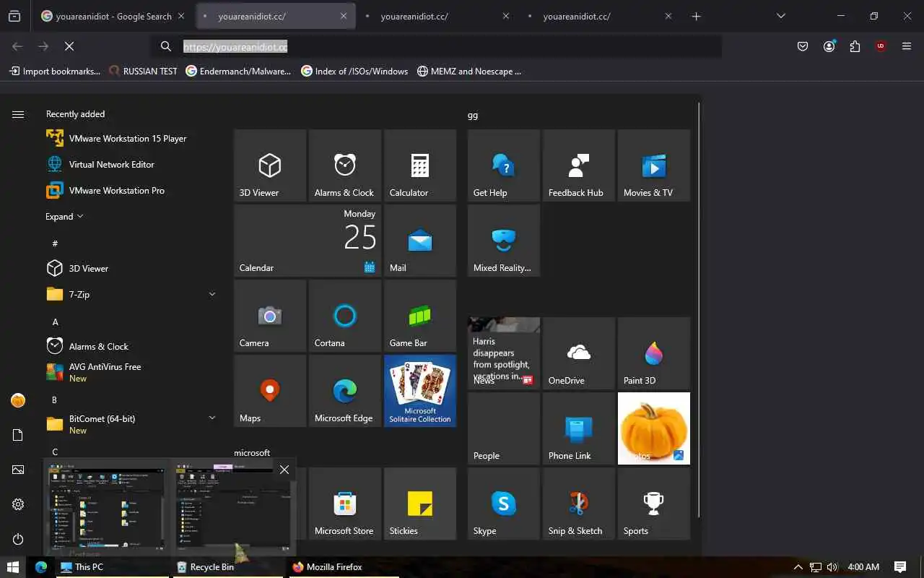This screenshot has height=578, width=924.
Task: Open the Microsoft Store tile
Action: [345, 504]
